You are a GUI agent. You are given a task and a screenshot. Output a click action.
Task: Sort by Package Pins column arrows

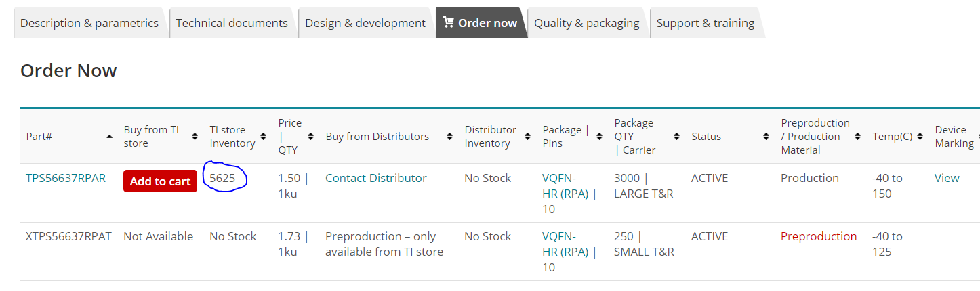point(599,137)
